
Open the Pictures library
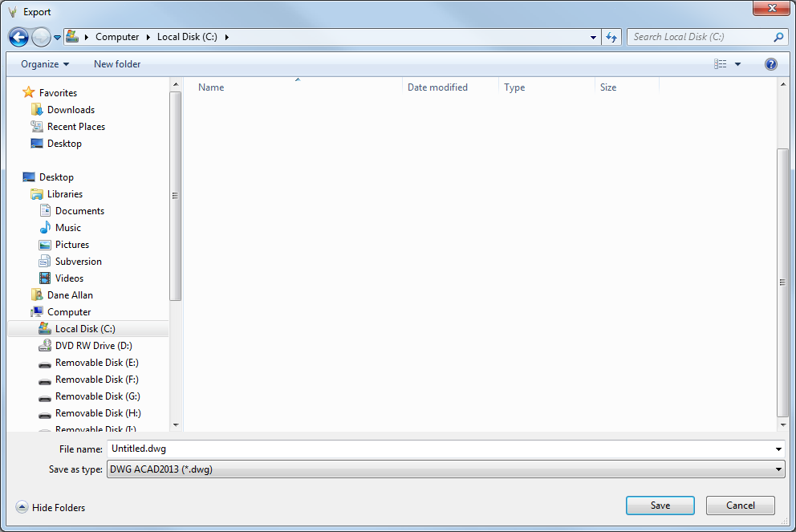72,244
